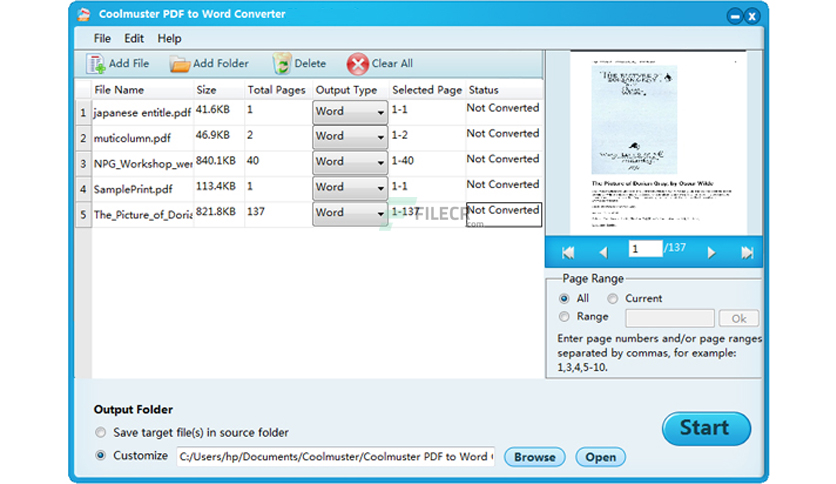The image size is (836, 484).
Task: Click the Size column header
Action: 206,90
